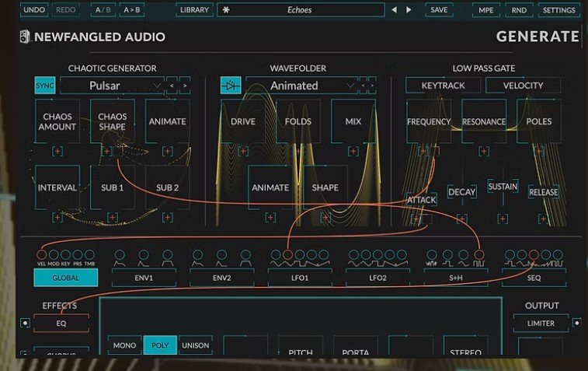Open the Echoes preset name field
The height and width of the screenshot is (371, 588).
point(301,10)
